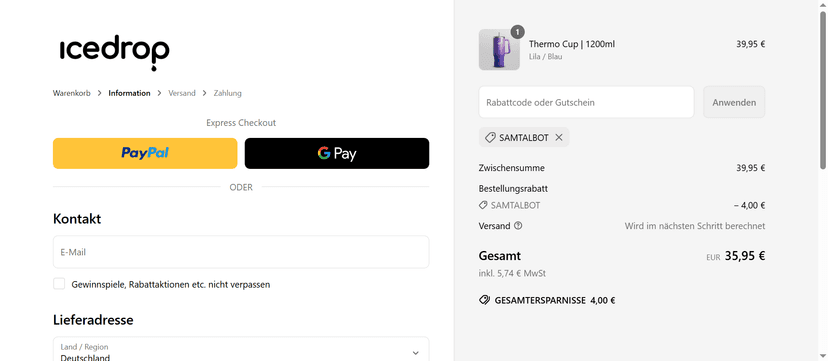Click the Kontakt heading
The image size is (828, 361).
pyautogui.click(x=77, y=218)
